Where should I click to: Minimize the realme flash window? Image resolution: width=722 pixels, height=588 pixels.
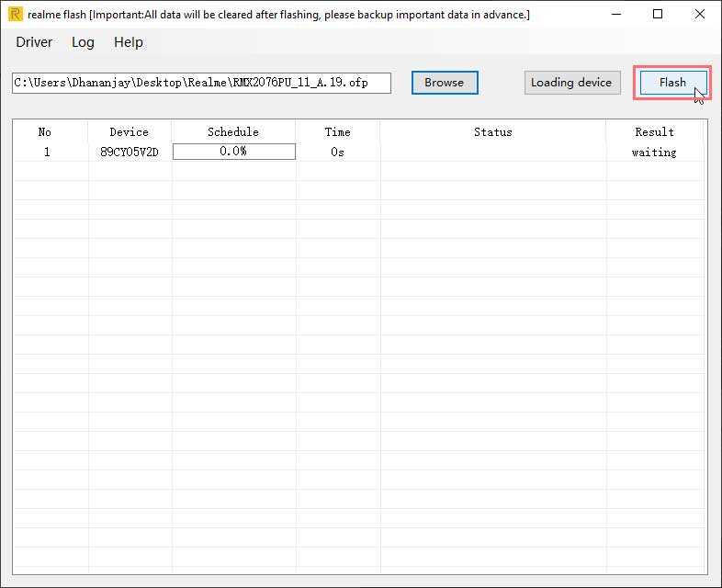(x=615, y=15)
